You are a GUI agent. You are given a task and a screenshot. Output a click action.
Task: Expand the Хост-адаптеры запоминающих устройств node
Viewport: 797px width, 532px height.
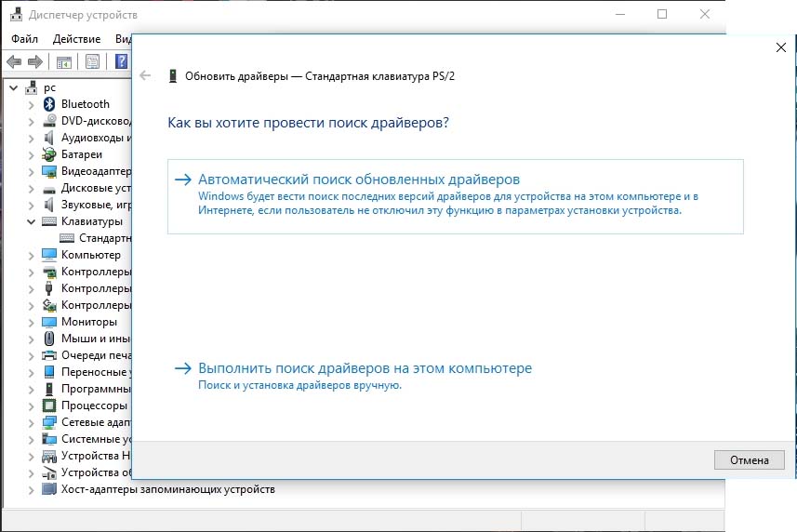coord(31,490)
